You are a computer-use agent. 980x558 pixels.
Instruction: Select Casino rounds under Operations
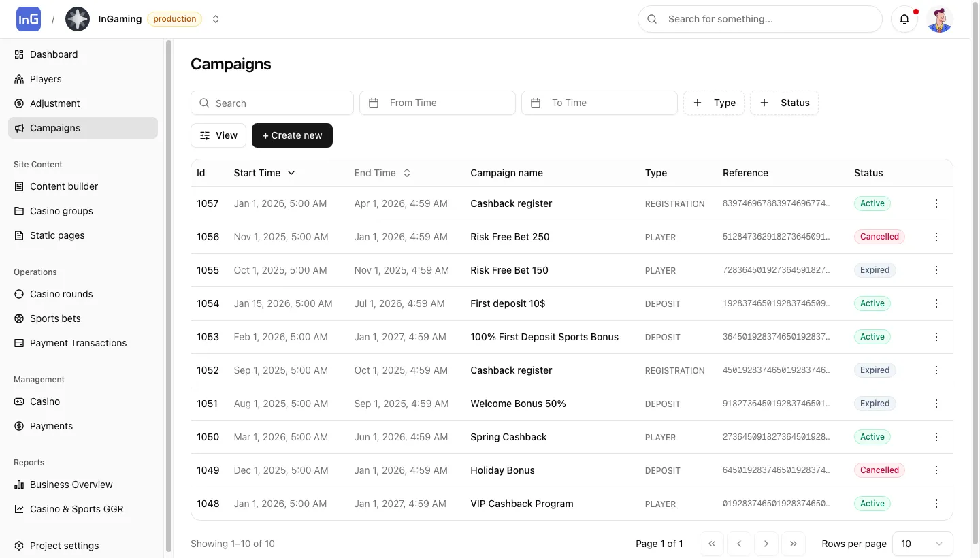point(61,294)
